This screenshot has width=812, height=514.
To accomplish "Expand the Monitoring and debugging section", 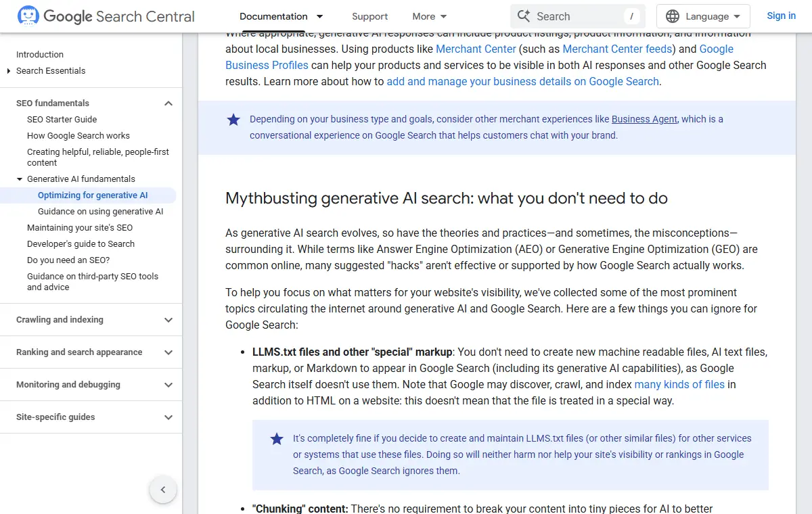I will [168, 385].
